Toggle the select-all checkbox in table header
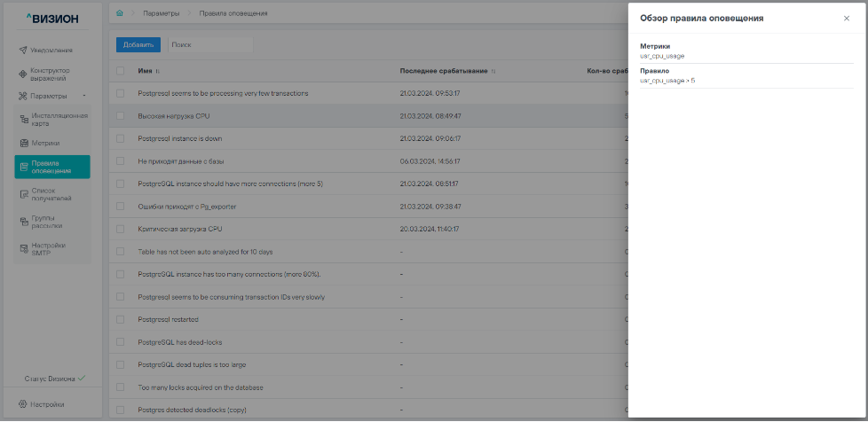Screen dimensions: 868x422 [x=121, y=71]
